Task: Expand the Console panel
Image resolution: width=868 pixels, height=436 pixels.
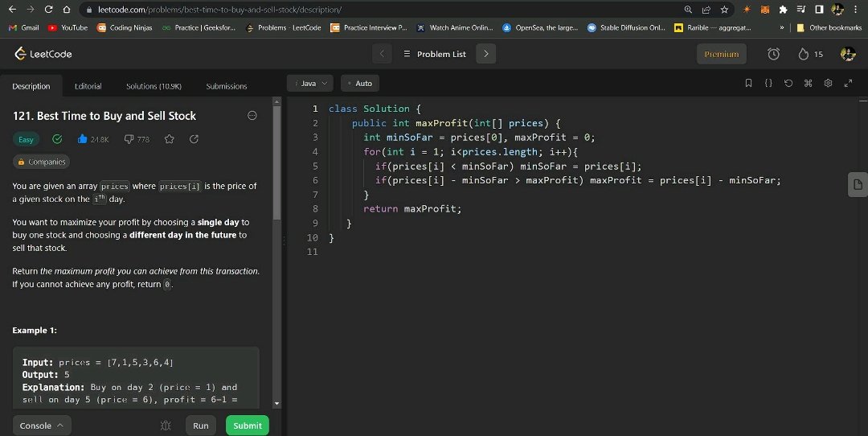Action: pyautogui.click(x=42, y=426)
